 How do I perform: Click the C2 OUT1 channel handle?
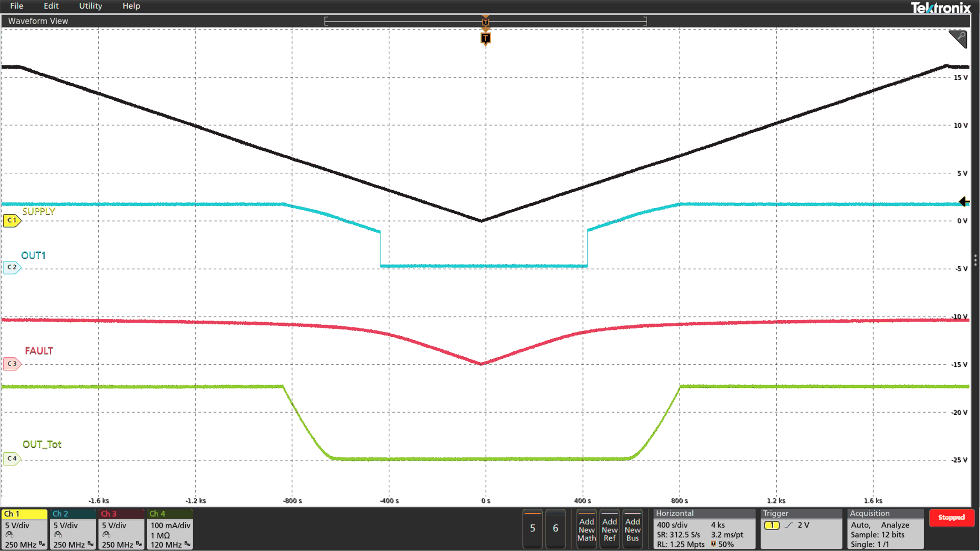click(12, 267)
